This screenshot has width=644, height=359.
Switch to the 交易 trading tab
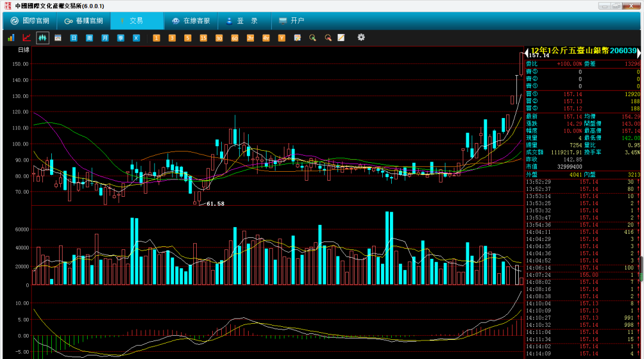(x=137, y=20)
